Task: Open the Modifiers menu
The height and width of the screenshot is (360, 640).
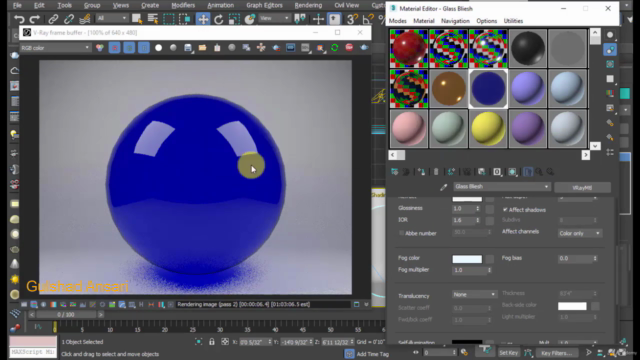Action: (x=183, y=5)
